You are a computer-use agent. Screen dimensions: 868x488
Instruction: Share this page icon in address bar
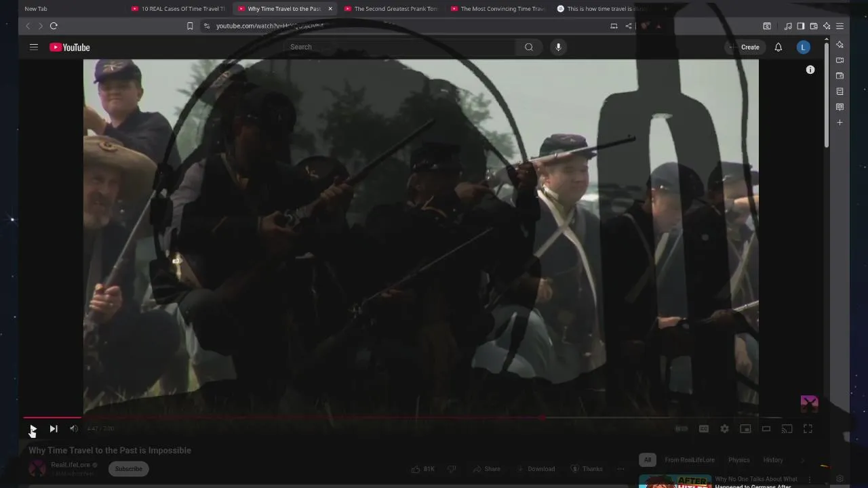point(629,26)
